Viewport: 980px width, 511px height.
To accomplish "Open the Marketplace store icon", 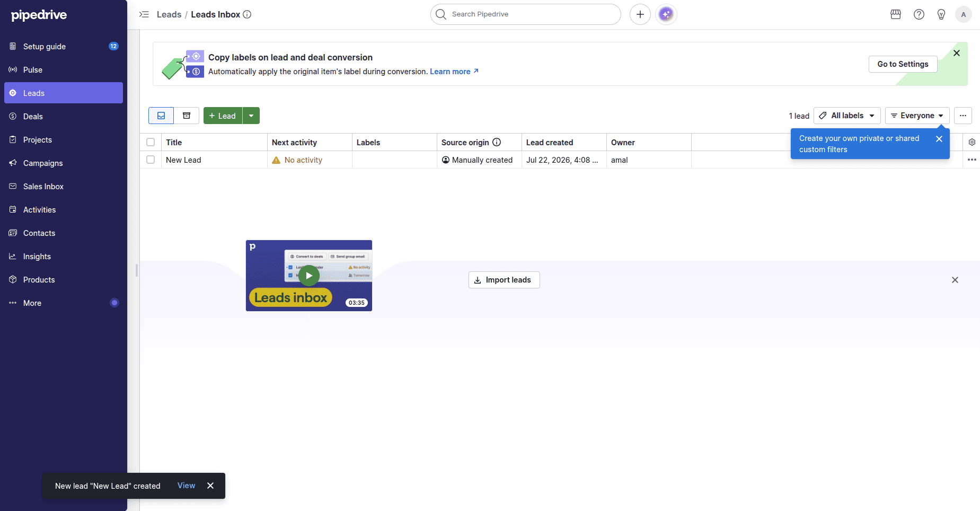I will 896,14.
